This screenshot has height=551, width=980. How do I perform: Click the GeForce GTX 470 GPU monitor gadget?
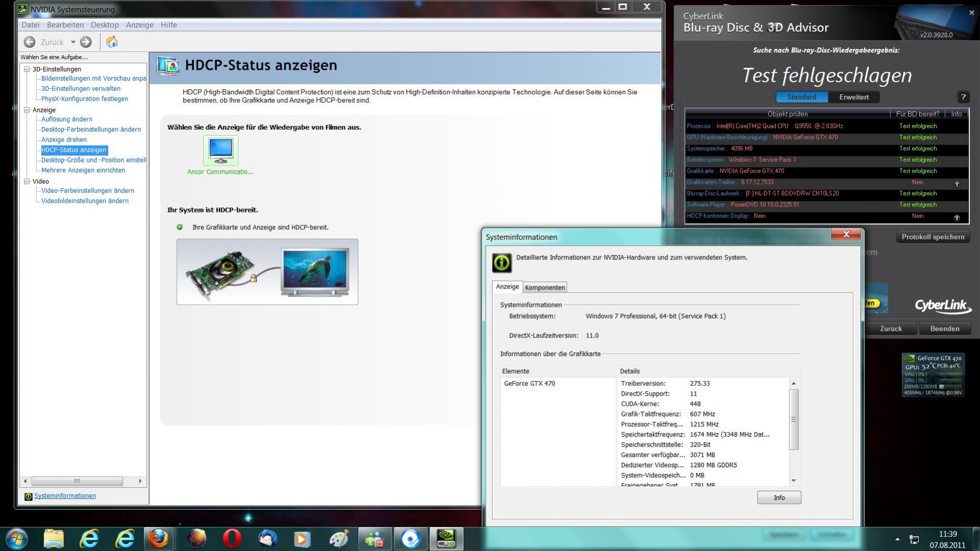click(933, 375)
